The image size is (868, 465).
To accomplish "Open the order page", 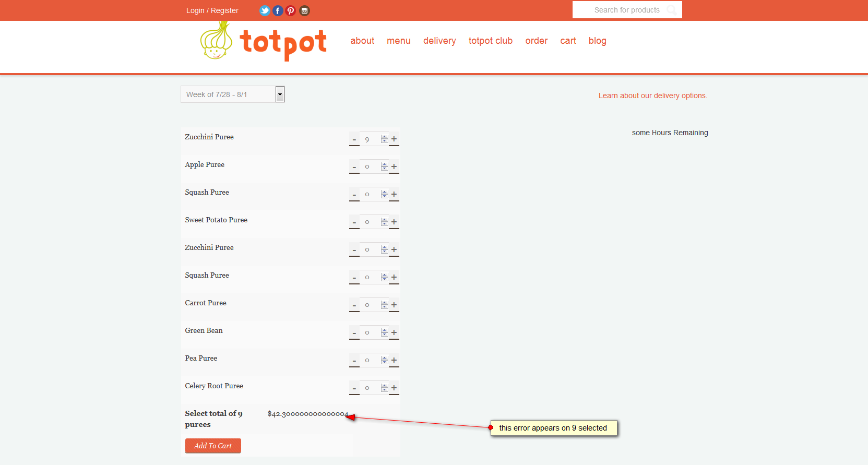I will (x=537, y=41).
